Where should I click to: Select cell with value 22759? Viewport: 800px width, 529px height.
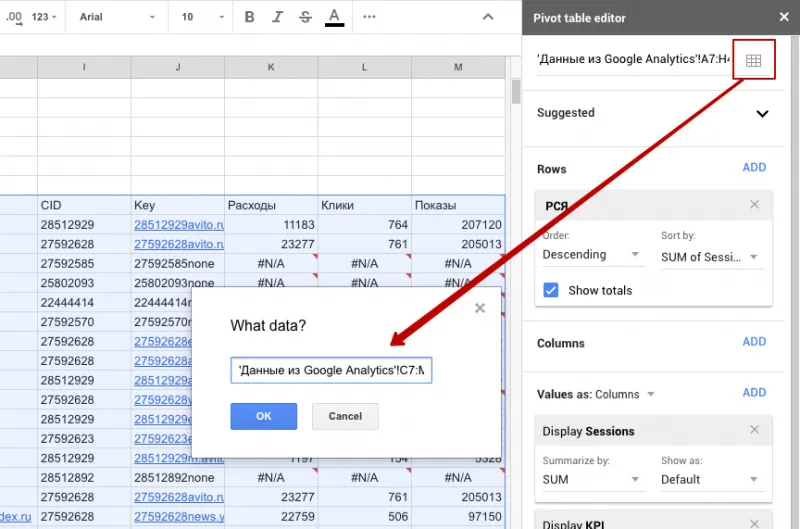tap(271, 516)
